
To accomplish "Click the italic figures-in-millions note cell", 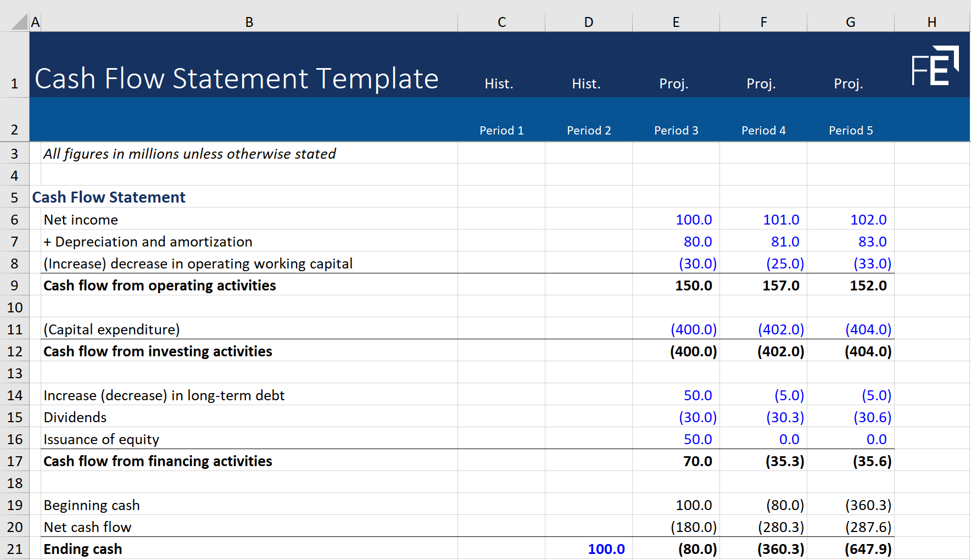I will tap(189, 154).
